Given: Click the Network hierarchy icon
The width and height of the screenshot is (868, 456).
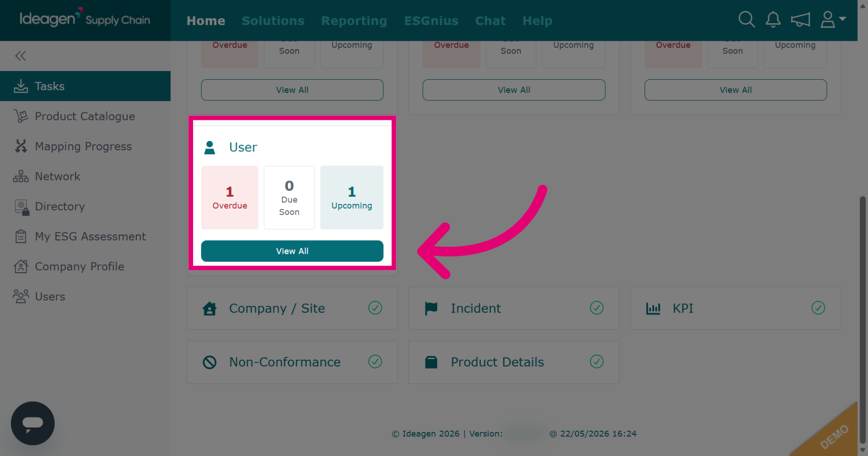Looking at the screenshot, I should [x=21, y=176].
